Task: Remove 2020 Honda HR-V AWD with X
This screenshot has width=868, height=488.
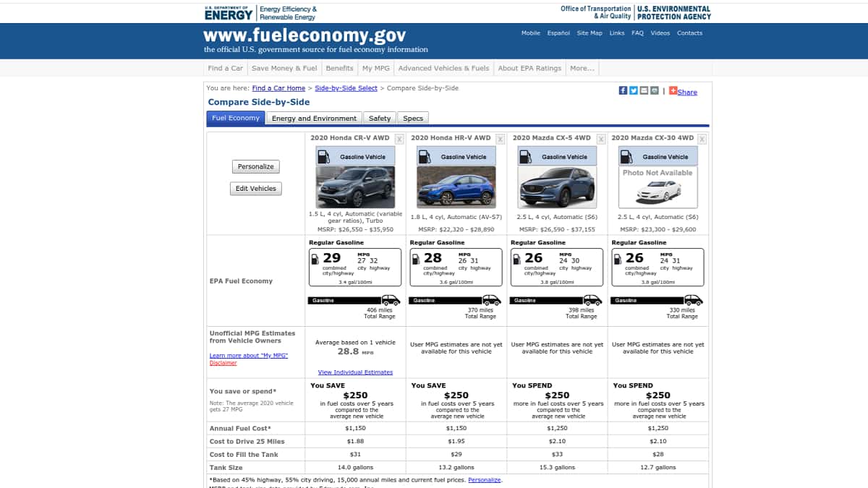Action: [500, 139]
